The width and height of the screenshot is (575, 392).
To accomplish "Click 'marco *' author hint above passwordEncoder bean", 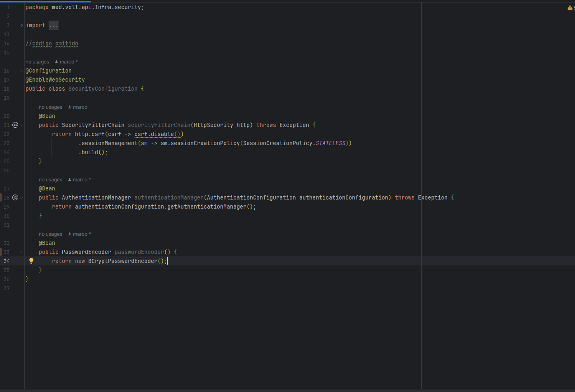I will point(80,234).
